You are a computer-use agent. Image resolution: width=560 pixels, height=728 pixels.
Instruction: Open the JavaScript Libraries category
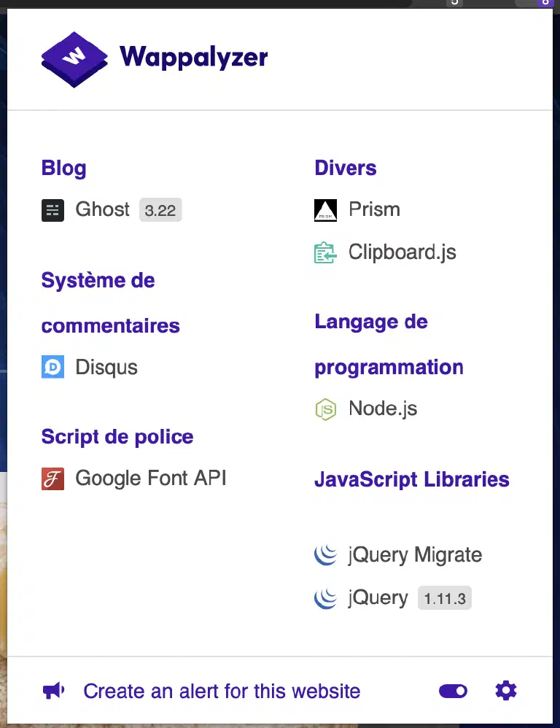click(412, 479)
